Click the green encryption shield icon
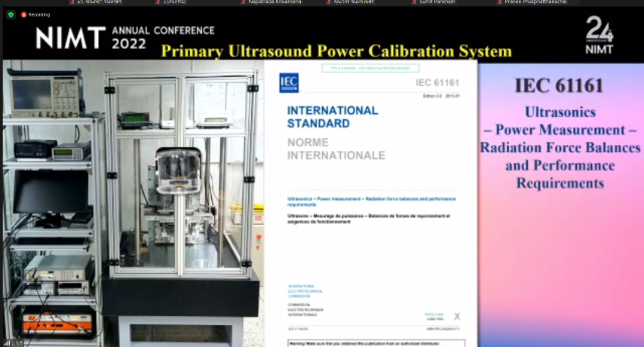The height and width of the screenshot is (347, 644). (x=11, y=14)
